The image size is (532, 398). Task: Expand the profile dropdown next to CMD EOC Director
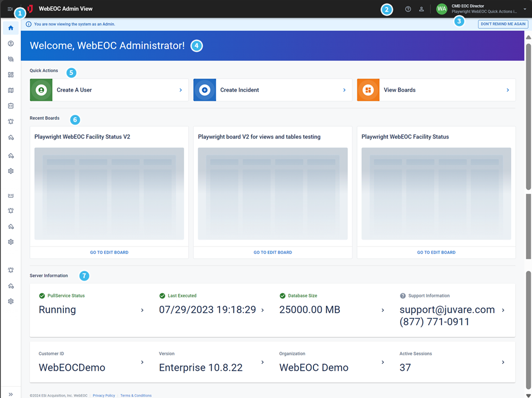[525, 9]
